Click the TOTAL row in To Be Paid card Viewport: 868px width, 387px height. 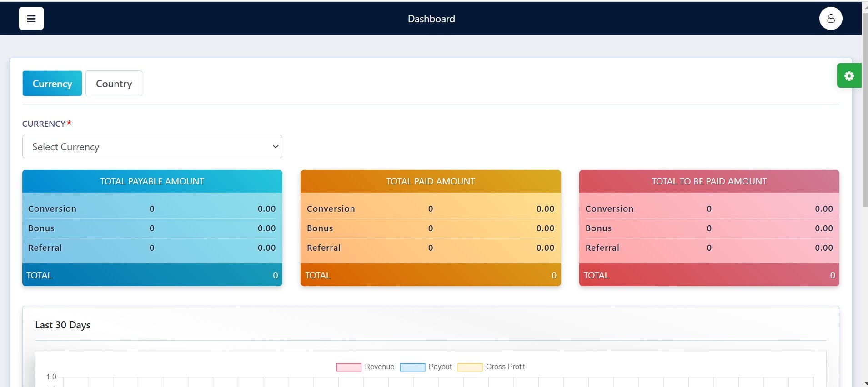709,275
